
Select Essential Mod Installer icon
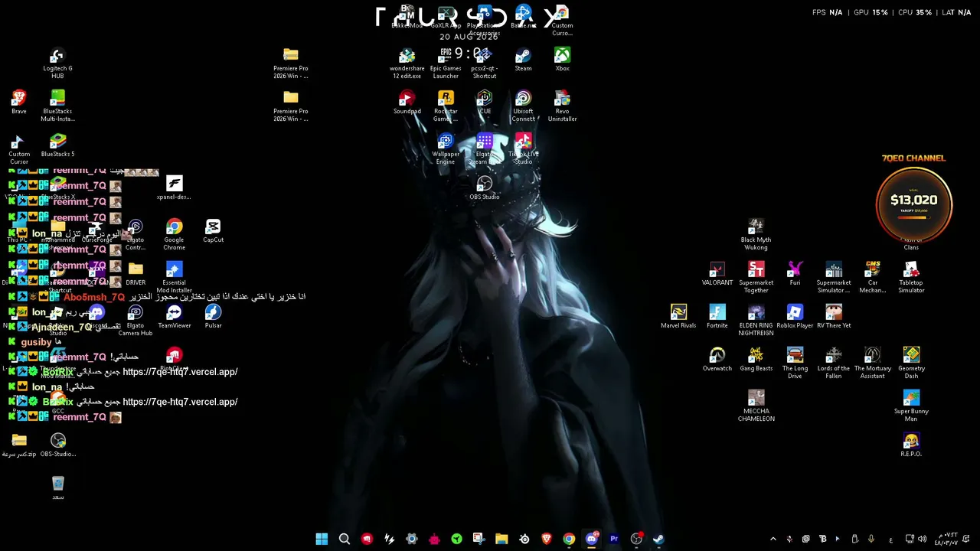(174, 277)
